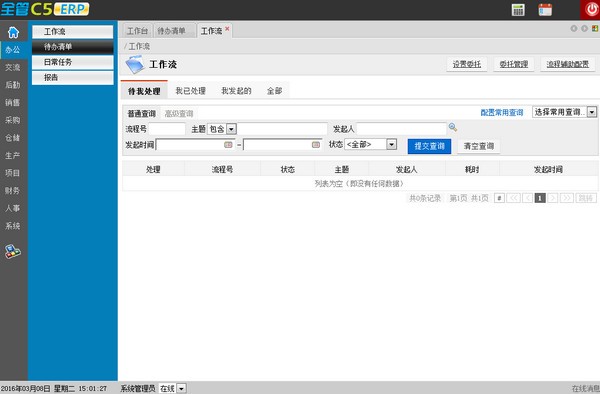Select the 待我处理 sub-tab
Viewport: 600px width, 394px height.
click(x=144, y=91)
